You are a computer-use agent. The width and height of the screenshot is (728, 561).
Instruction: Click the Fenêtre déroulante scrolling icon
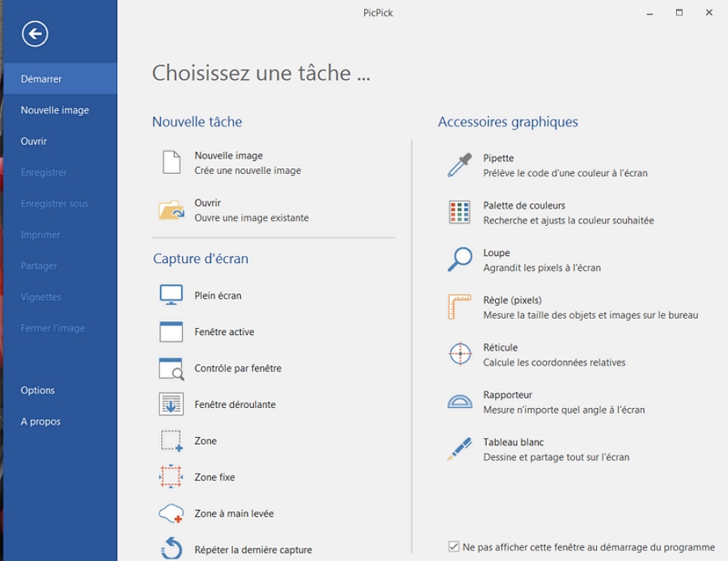pos(171,404)
